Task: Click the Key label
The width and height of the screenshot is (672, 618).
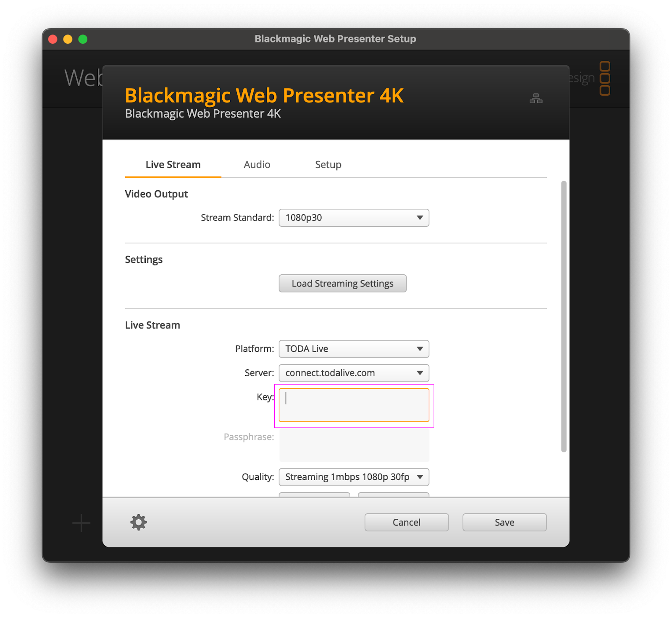Action: (x=265, y=397)
